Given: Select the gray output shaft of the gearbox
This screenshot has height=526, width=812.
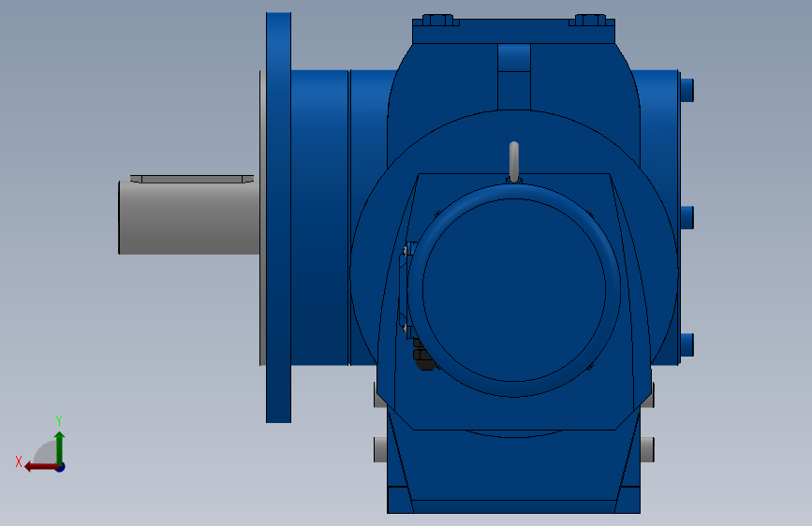Looking at the screenshot, I should 189,217.
